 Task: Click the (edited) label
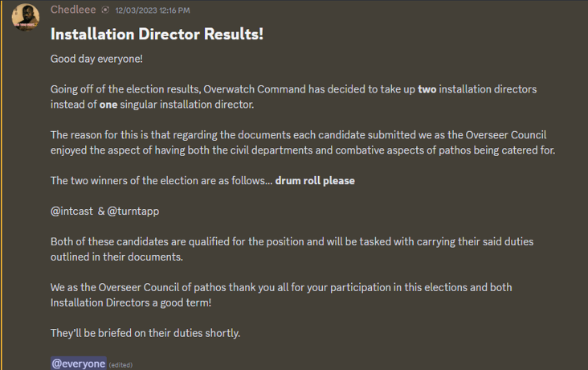(120, 364)
